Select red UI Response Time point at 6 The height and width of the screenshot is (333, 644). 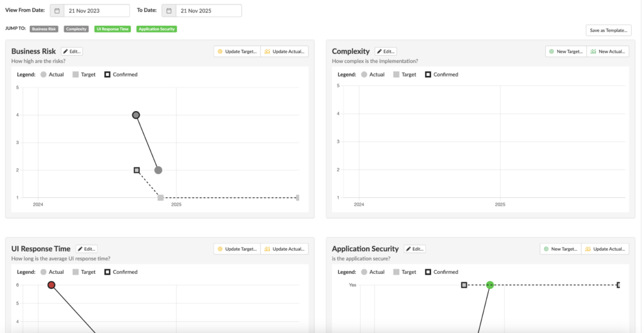[x=51, y=285]
